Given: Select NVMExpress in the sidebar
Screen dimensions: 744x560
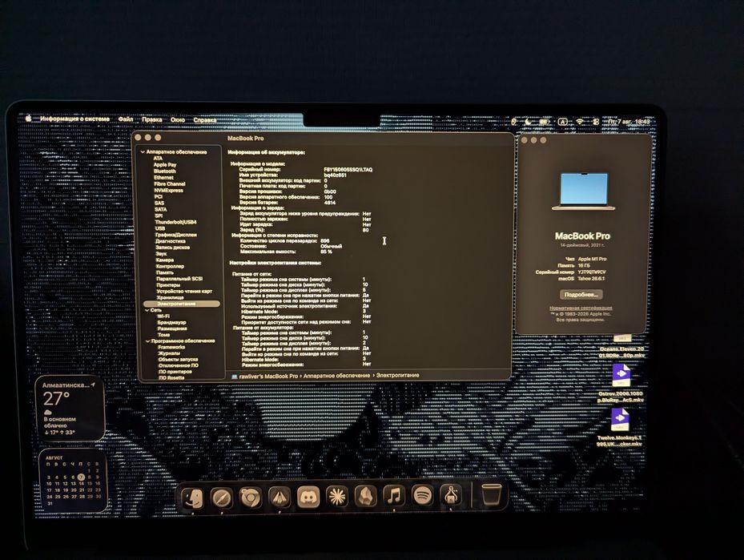Looking at the screenshot, I should point(168,191).
